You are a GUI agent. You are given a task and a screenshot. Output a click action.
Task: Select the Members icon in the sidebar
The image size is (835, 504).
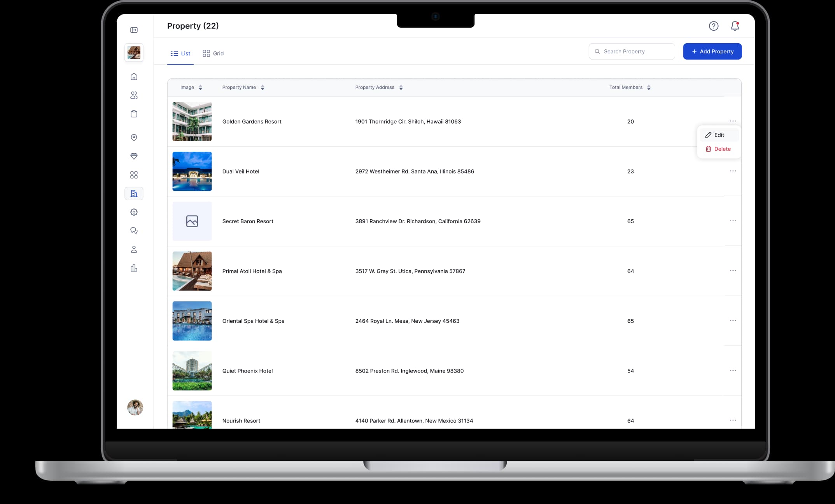pos(134,95)
